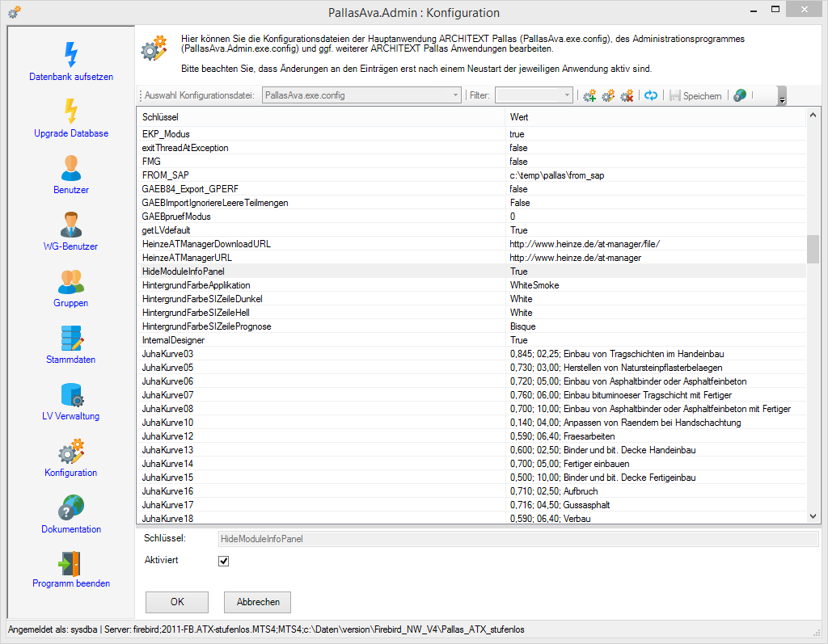The width and height of the screenshot is (828, 644).
Task: Delete the selected configuration entry (gear with X)
Action: [627, 95]
